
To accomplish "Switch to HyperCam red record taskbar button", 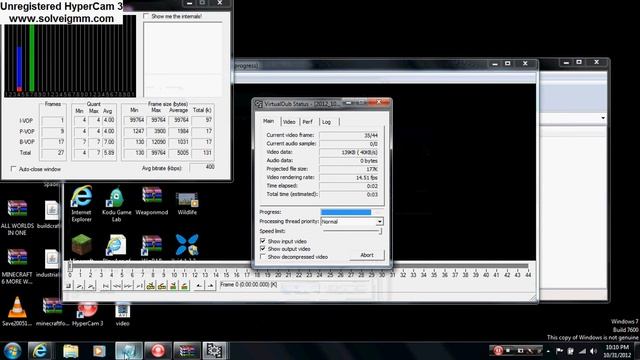I will 158,351.
